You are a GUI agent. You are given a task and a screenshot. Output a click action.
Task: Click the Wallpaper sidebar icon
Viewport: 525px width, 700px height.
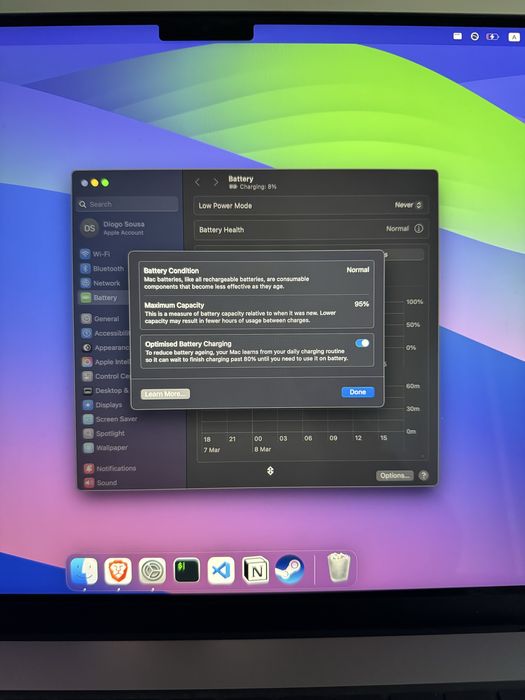[x=89, y=448]
